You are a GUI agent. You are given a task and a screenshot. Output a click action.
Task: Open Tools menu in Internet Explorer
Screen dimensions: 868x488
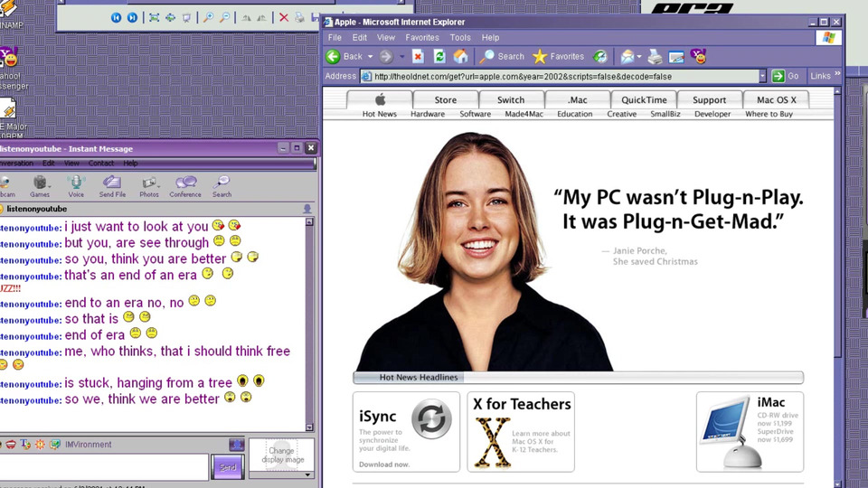coord(460,38)
